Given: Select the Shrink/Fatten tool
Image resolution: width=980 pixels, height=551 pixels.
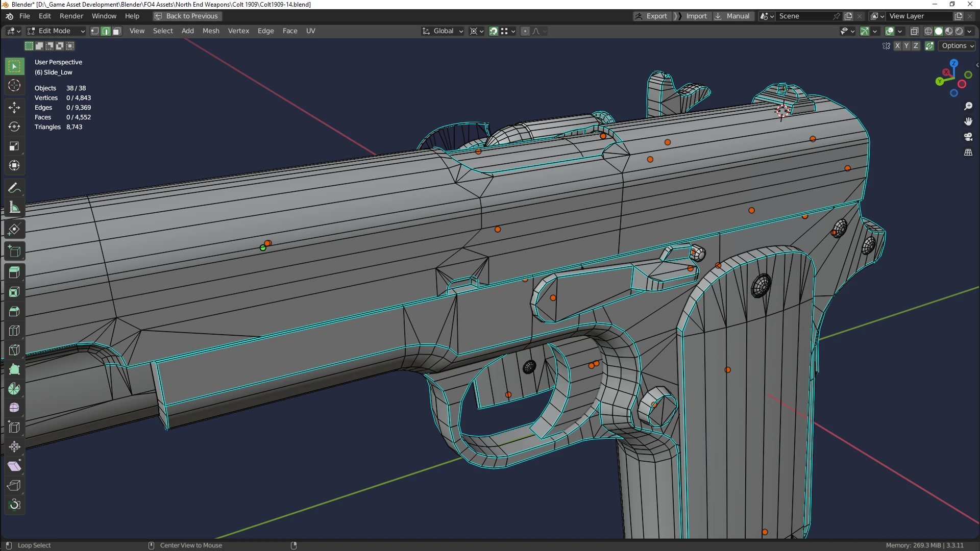Looking at the screenshot, I should coord(14,447).
